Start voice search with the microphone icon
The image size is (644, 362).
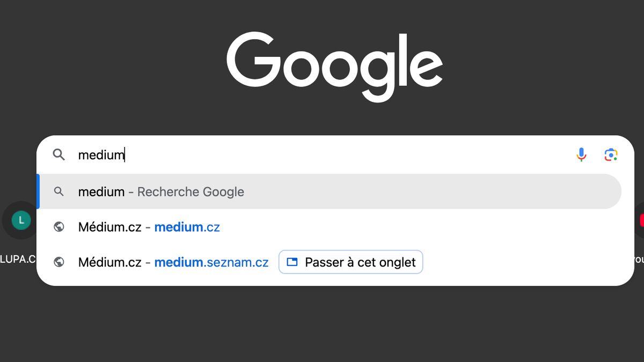coord(581,155)
